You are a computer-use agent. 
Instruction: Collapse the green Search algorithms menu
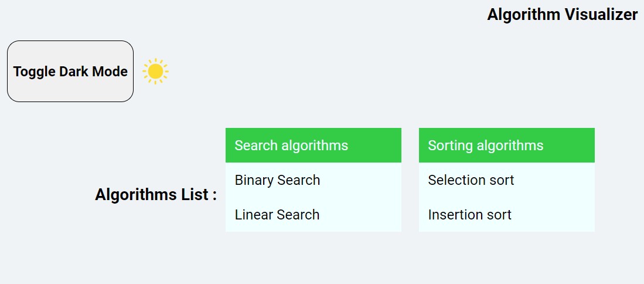[314, 145]
